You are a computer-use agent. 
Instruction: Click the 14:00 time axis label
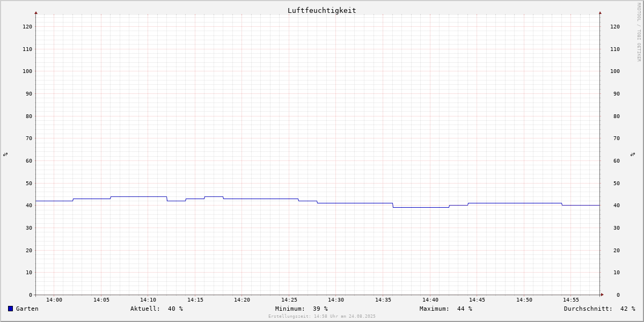[x=54, y=300]
